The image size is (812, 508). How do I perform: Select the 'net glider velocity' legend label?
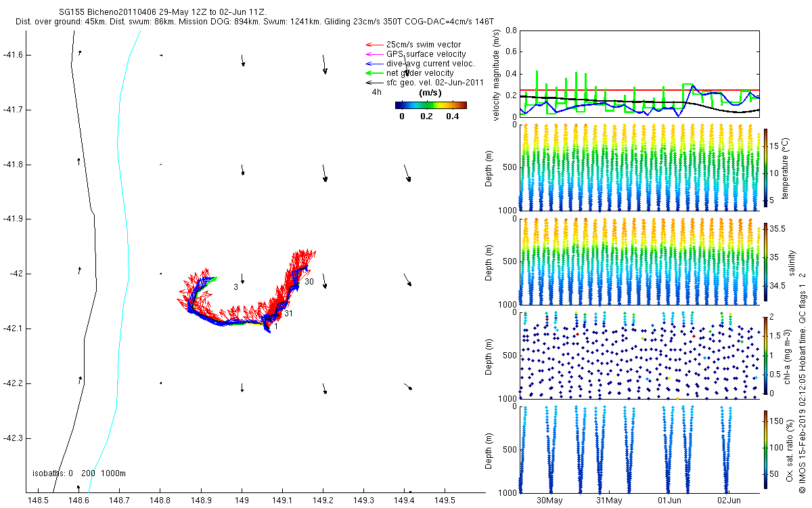point(420,72)
